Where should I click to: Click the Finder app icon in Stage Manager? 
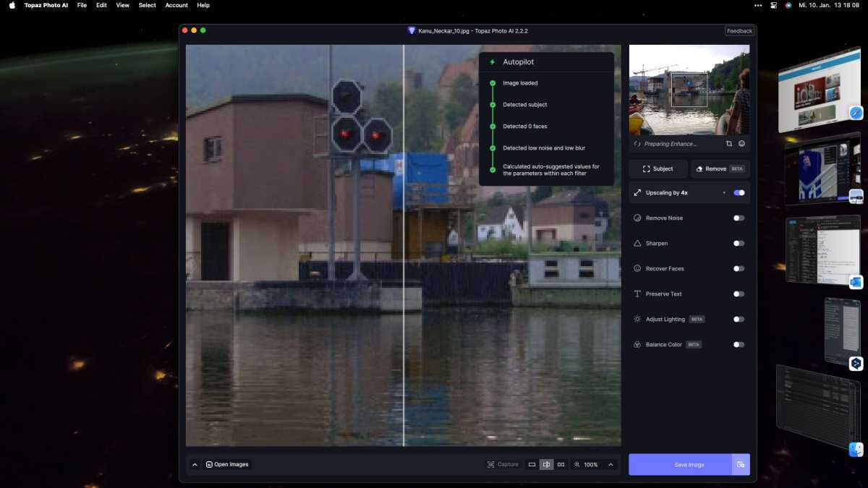click(x=856, y=450)
